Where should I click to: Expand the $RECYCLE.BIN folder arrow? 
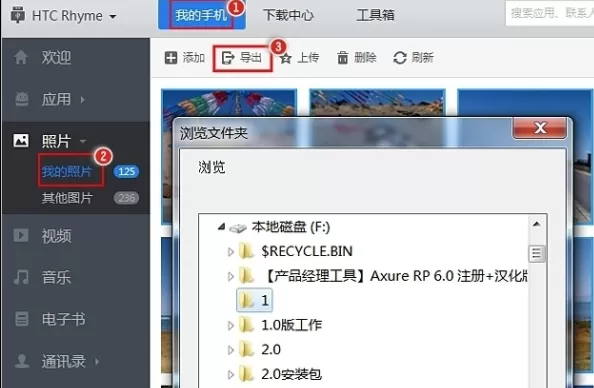(230, 252)
